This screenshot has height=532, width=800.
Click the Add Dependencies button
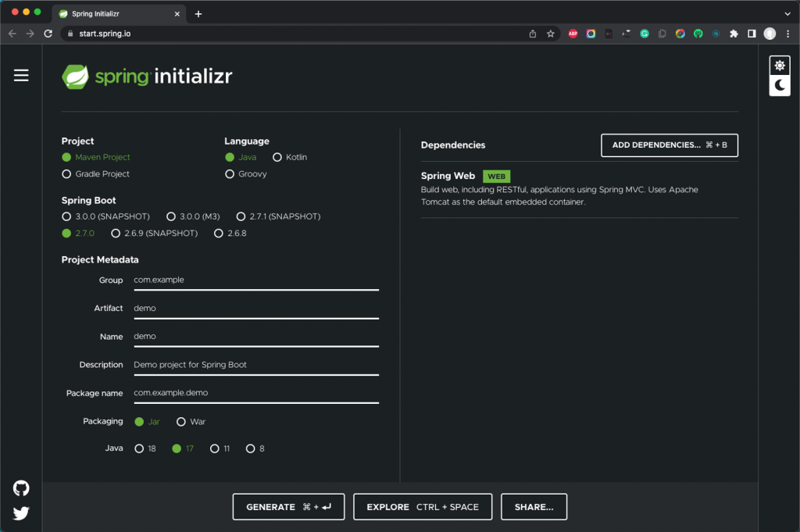pos(670,145)
